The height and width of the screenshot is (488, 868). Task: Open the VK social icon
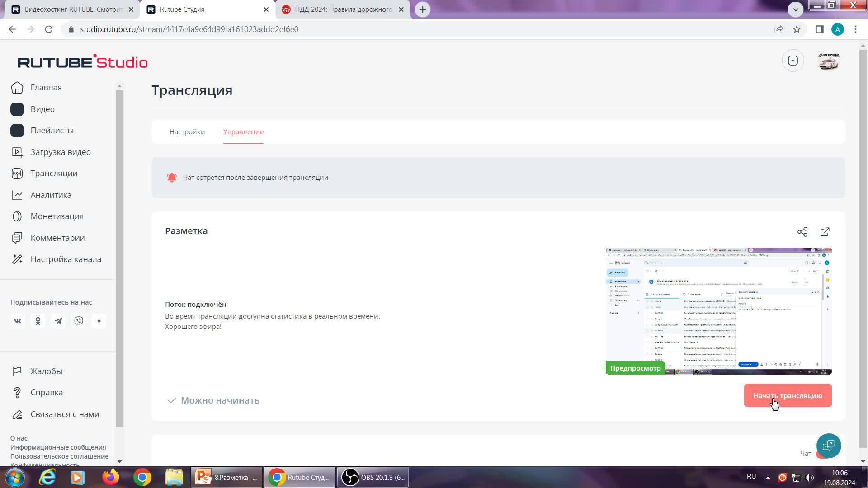[18, 321]
